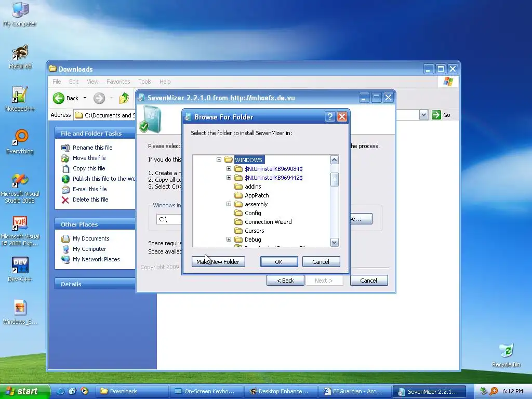
Task: Open the My Computer desktop icon
Action: click(x=20, y=14)
